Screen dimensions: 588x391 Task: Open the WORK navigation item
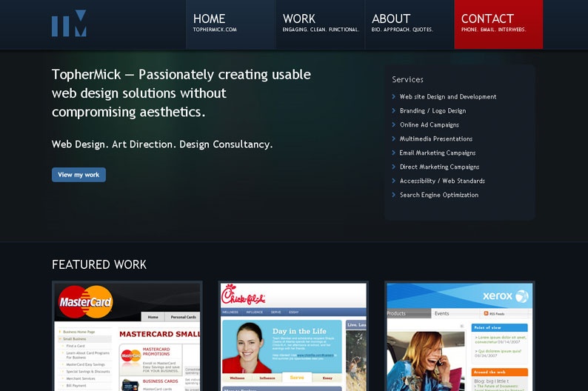tap(320, 24)
